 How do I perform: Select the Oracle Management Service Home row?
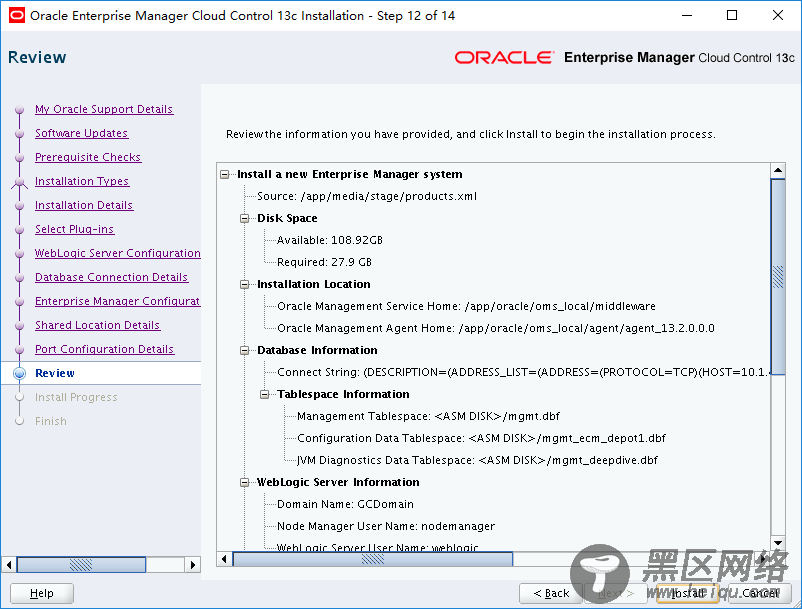tap(466, 306)
